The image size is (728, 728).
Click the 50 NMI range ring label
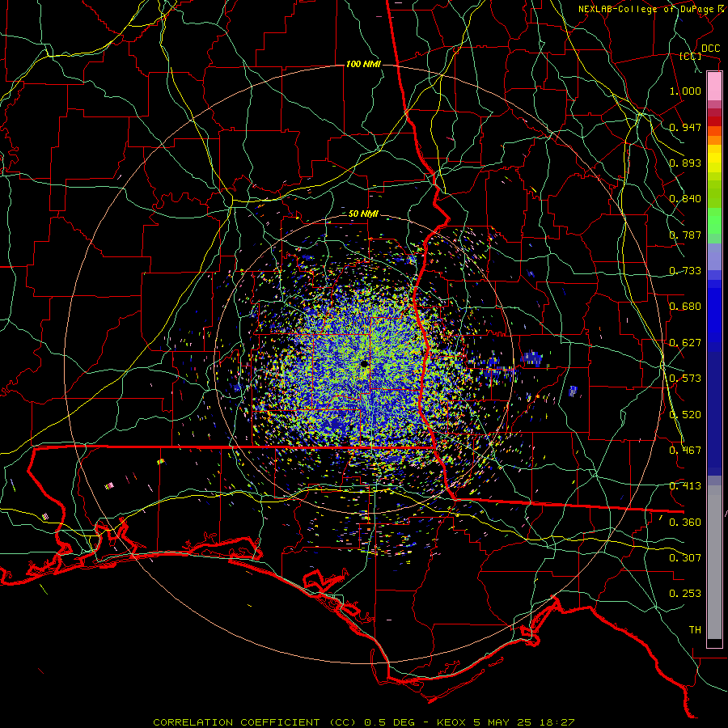coord(363,214)
